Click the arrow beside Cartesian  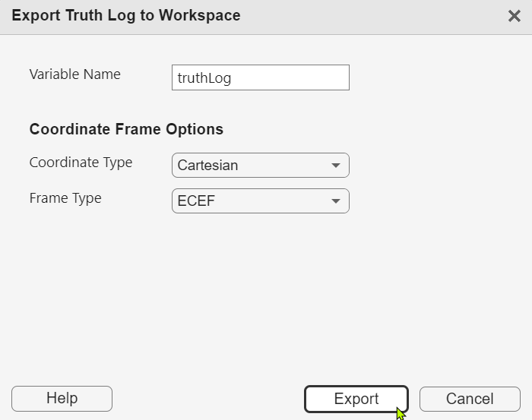[x=336, y=165]
